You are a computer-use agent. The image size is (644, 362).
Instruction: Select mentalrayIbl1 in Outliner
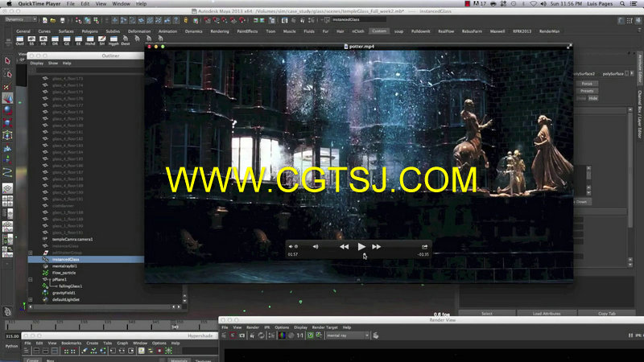[64, 266]
